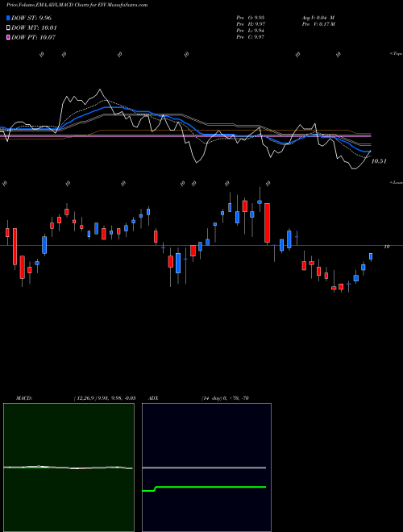Image resolution: width=403 pixels, height=532 pixels.
Task: Click the 'MACD:' panel heading
Action: tap(24, 398)
